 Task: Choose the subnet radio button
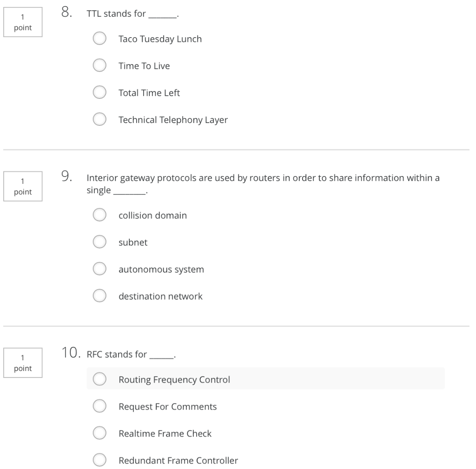coord(99,242)
